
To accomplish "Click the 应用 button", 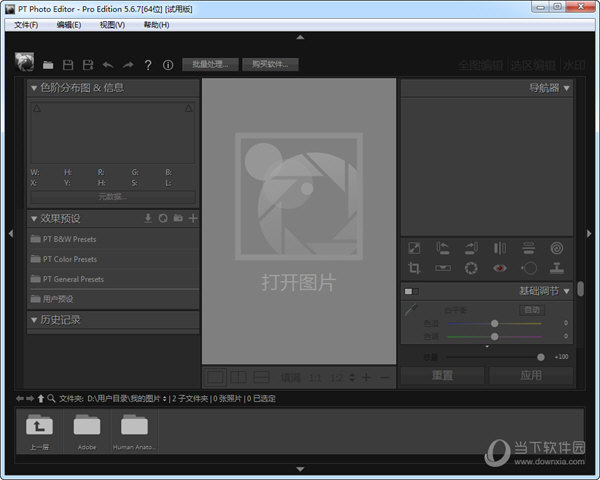I will click(x=531, y=375).
